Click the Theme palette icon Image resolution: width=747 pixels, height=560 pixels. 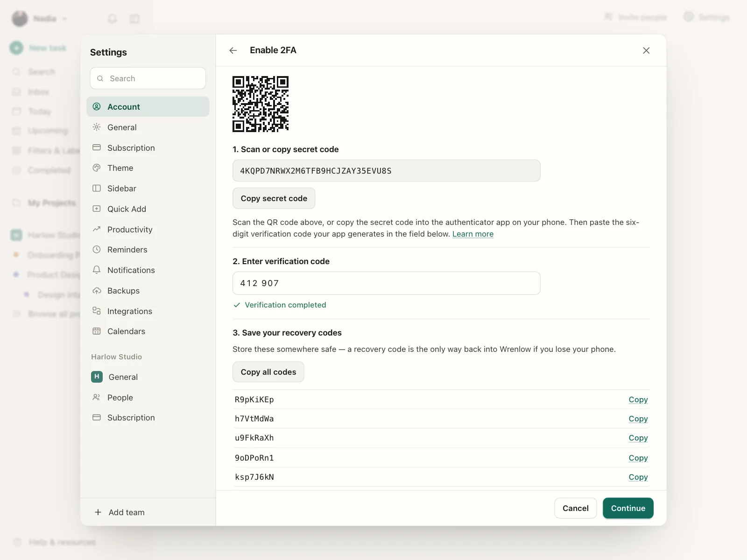click(97, 168)
